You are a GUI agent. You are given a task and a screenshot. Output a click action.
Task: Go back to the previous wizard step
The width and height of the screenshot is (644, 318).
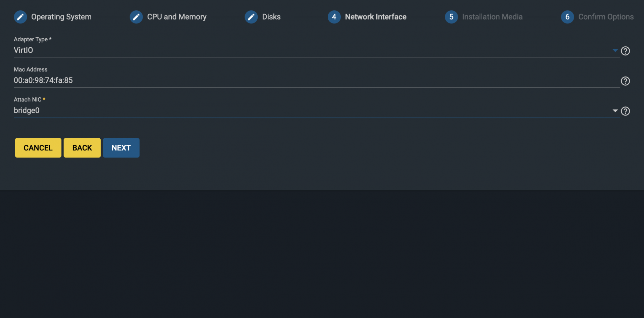coord(82,148)
